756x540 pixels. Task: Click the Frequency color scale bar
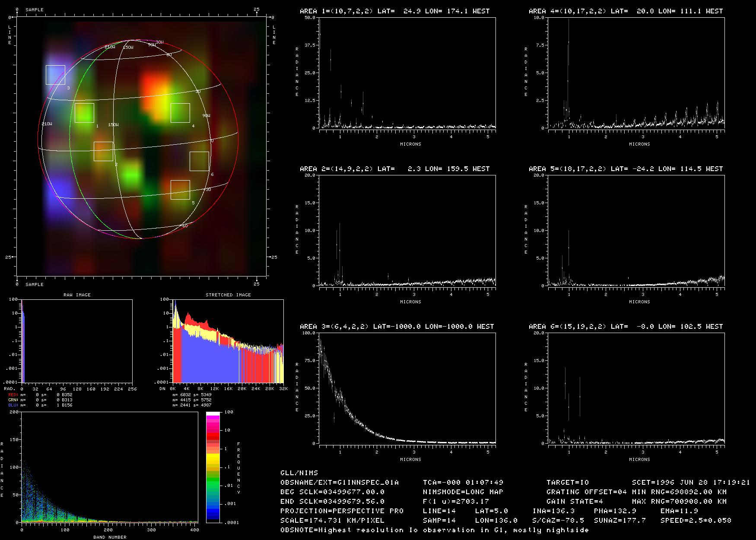pyautogui.click(x=213, y=467)
